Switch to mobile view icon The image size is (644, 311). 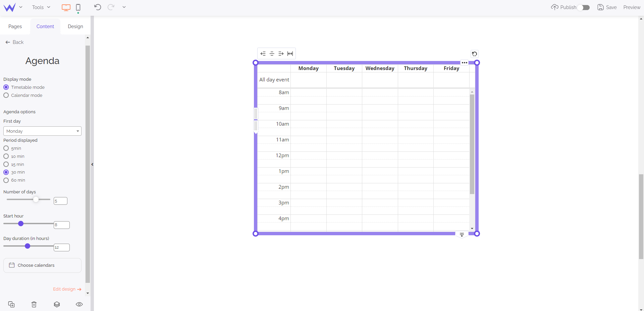point(78,7)
